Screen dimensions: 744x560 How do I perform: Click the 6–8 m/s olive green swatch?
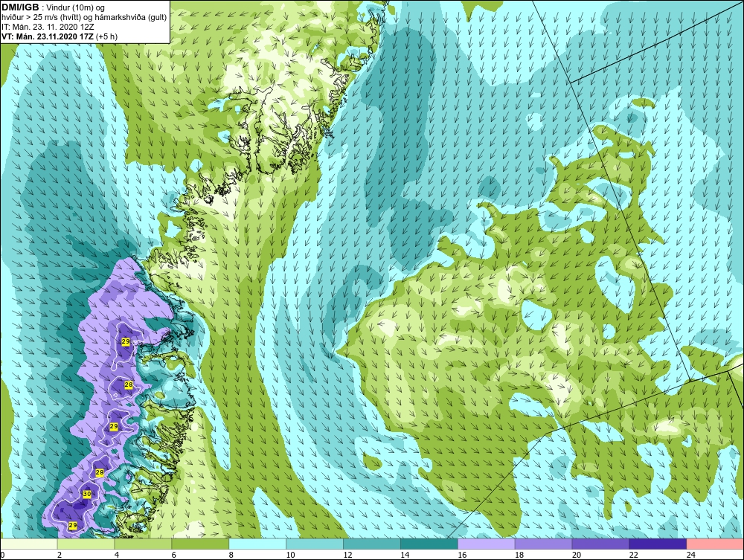point(200,544)
